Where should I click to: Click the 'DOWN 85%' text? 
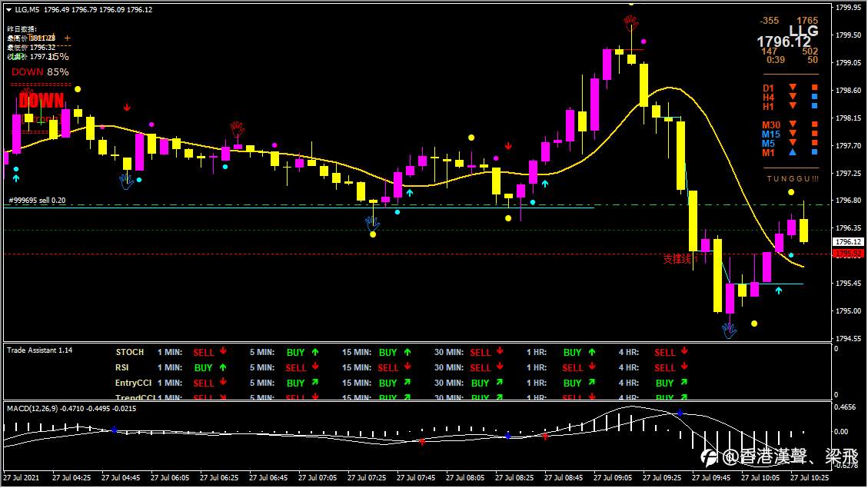[x=41, y=72]
